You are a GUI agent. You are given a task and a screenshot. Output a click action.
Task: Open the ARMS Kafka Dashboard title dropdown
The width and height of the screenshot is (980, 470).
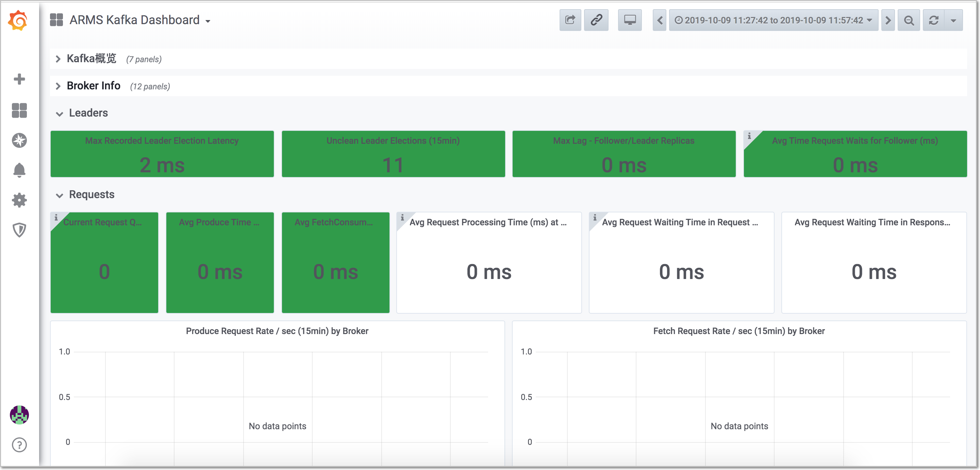(x=139, y=20)
